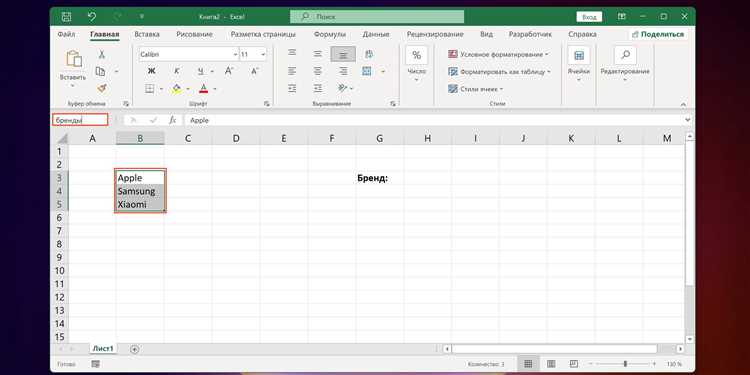Open text Orientation icon
The height and width of the screenshot is (375, 750).
pyautogui.click(x=342, y=88)
